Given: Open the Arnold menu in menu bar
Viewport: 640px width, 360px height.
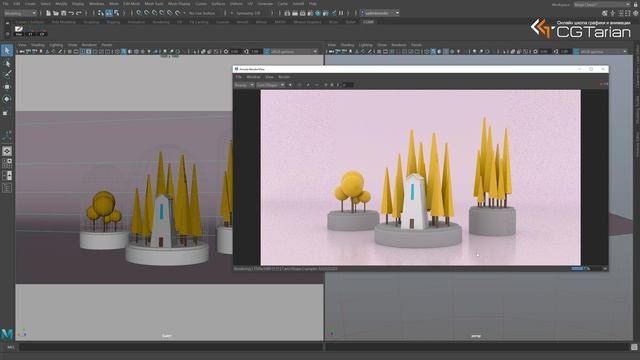Looking at the screenshot, I should (298, 4).
